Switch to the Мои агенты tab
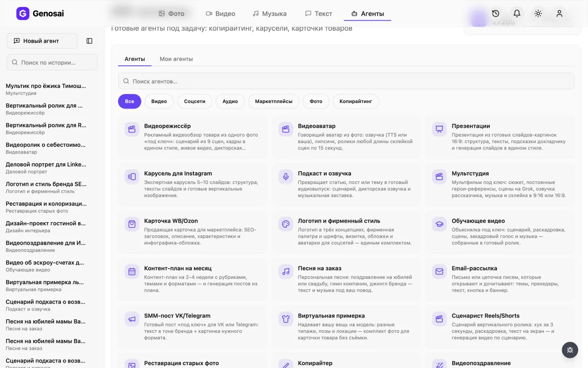Image resolution: width=588 pixels, height=368 pixels. [176, 59]
